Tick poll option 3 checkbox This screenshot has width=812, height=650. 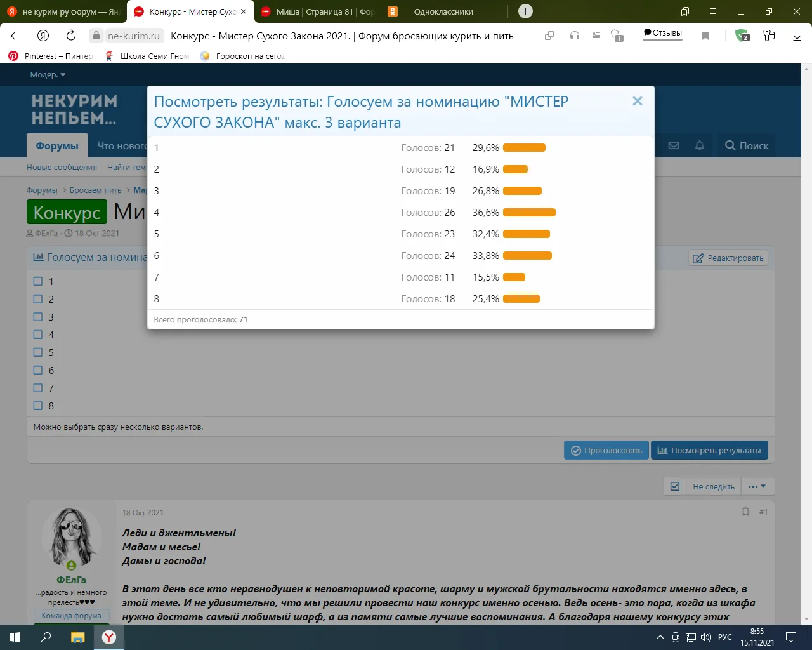point(38,317)
